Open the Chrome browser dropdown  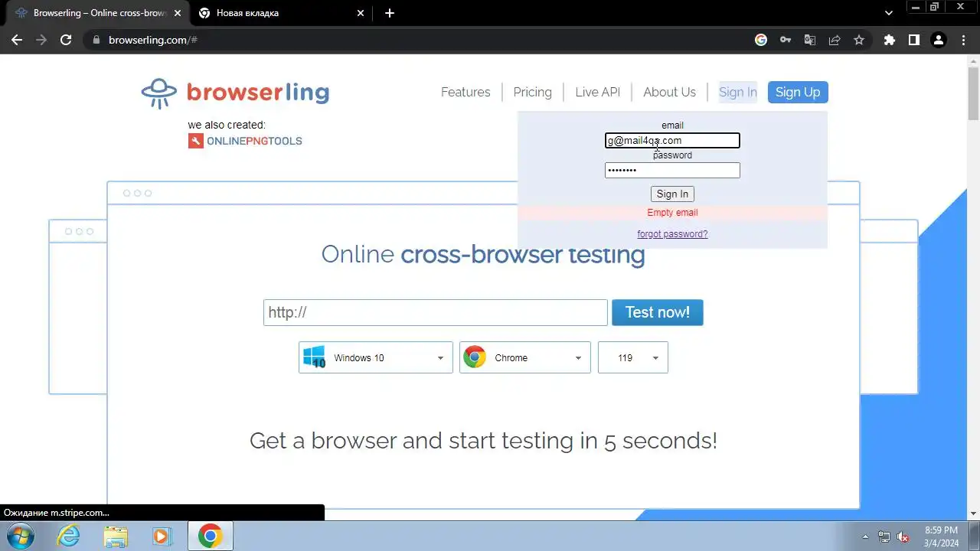click(x=525, y=357)
